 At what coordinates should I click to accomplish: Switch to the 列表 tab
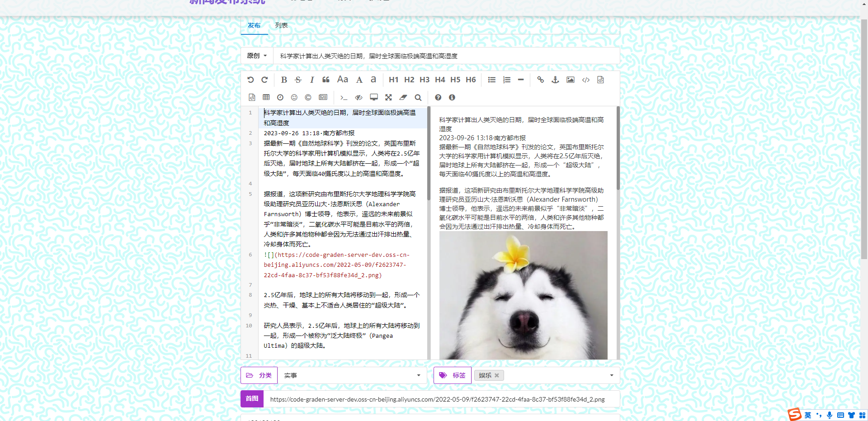(281, 25)
